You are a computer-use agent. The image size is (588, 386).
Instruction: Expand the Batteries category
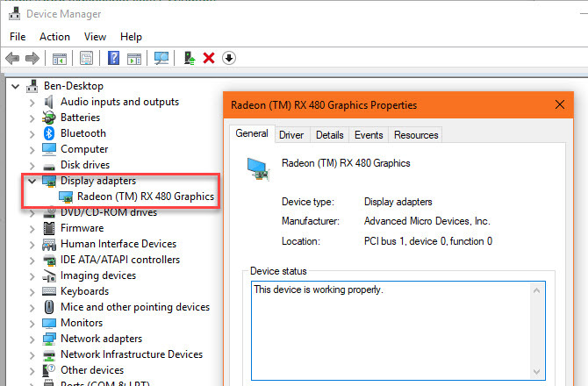[x=32, y=118]
